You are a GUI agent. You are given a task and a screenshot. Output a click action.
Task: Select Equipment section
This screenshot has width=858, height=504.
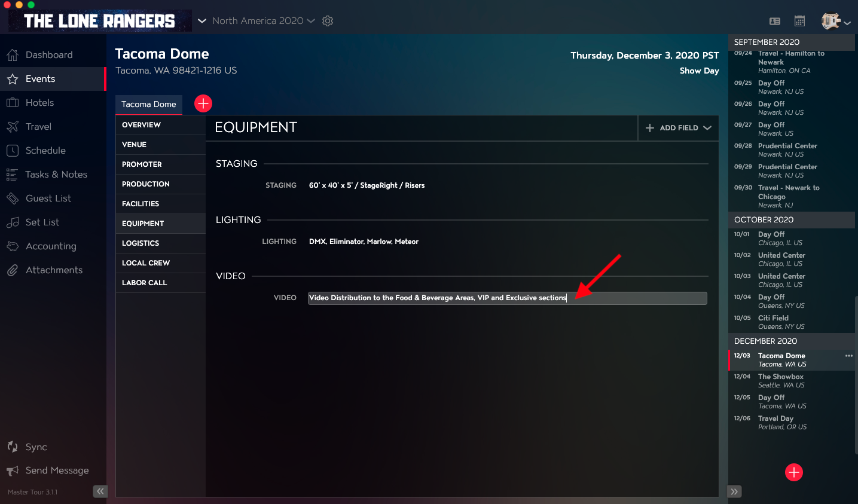pyautogui.click(x=161, y=224)
